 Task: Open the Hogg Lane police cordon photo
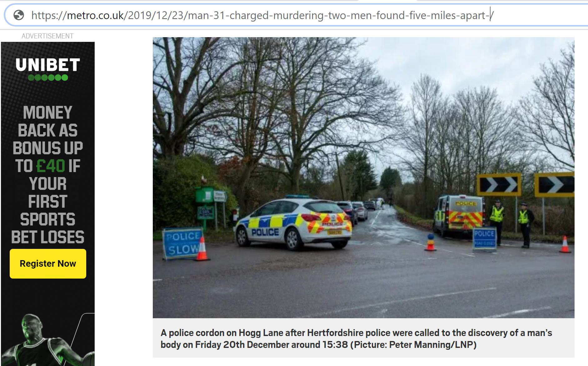tap(363, 178)
